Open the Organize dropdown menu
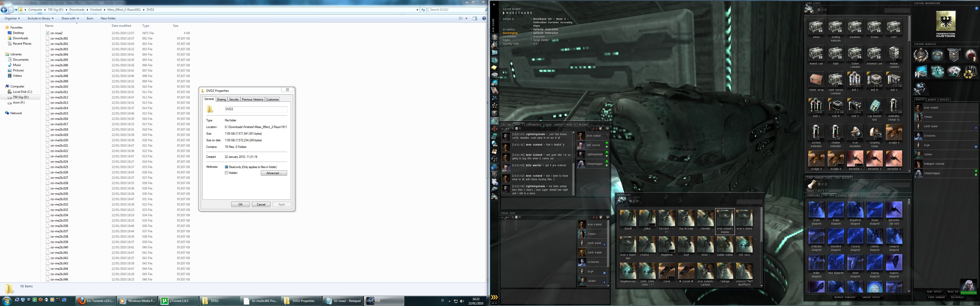 coord(12,18)
